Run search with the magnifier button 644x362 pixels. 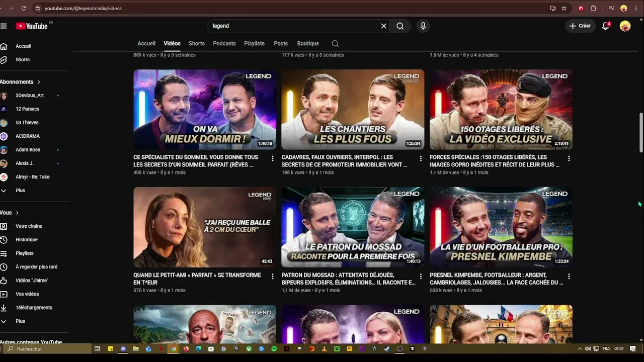coord(400,26)
